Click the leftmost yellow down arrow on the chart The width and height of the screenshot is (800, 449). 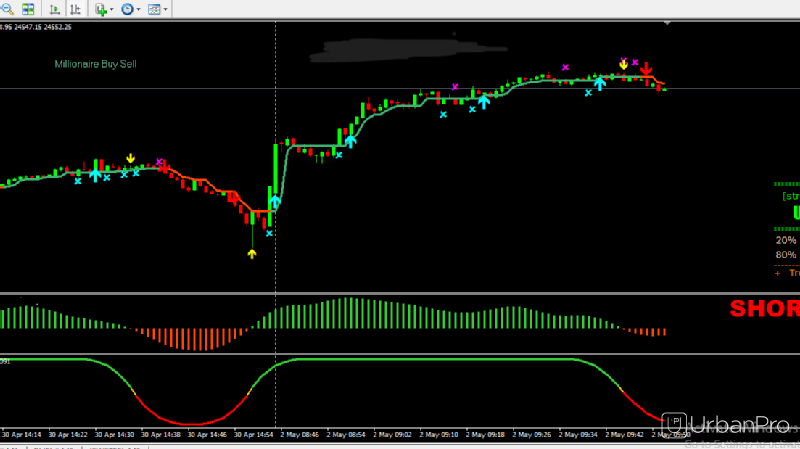pyautogui.click(x=131, y=158)
